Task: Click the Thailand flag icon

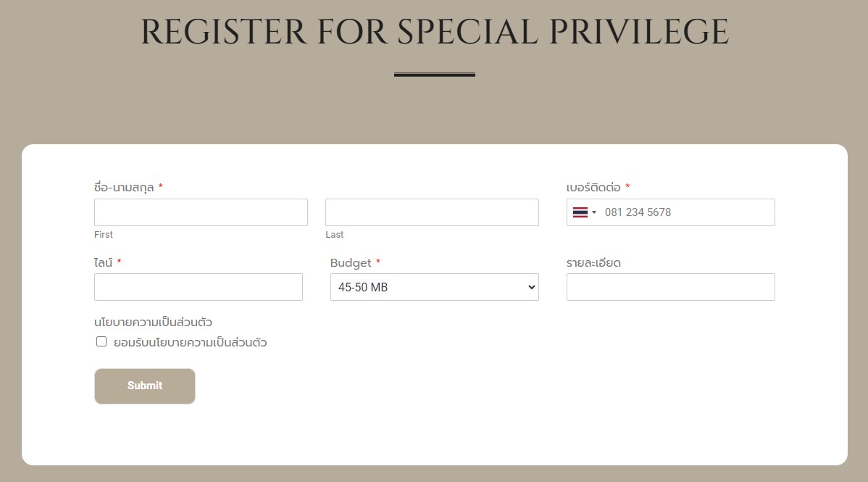Action: click(x=580, y=212)
